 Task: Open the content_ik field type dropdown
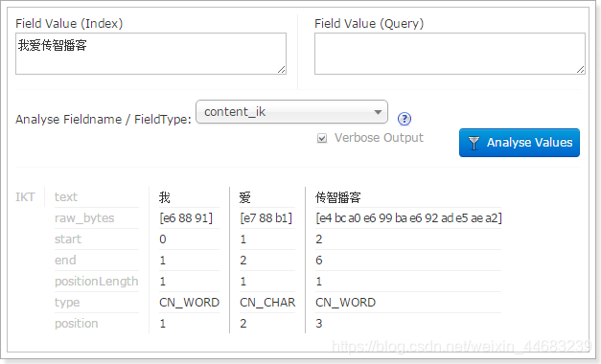291,112
